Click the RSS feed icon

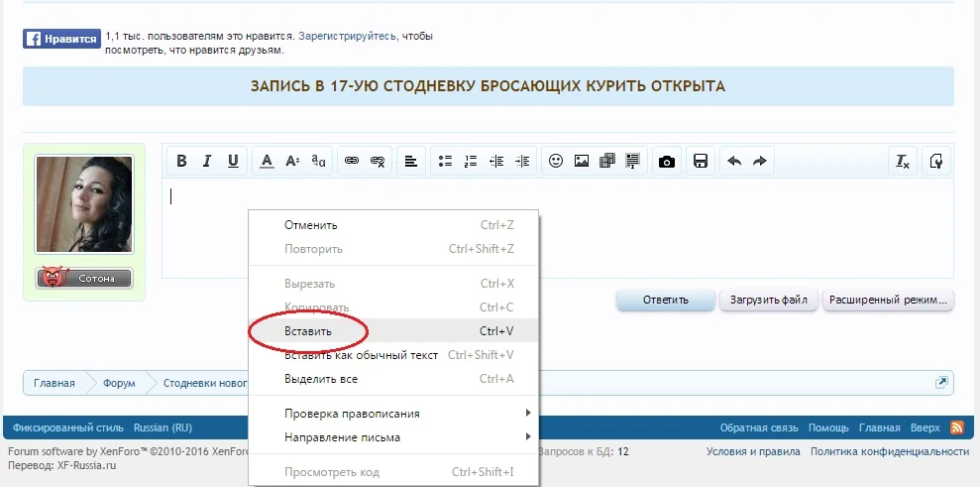[x=957, y=427]
